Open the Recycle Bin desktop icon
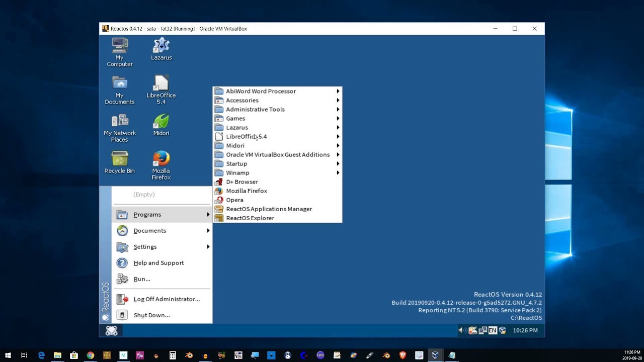644x362 pixels. (x=119, y=162)
